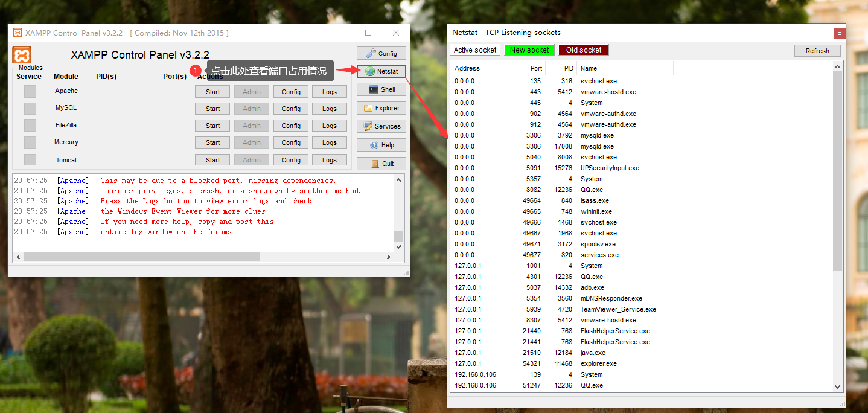Refresh the Netstat socket list
Image resolution: width=868 pixels, height=413 pixels.
[x=817, y=51]
